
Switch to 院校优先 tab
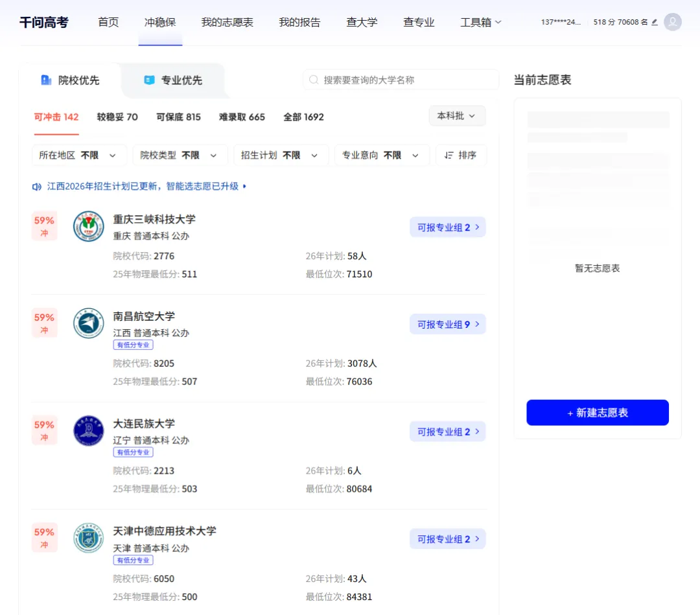[x=70, y=80]
